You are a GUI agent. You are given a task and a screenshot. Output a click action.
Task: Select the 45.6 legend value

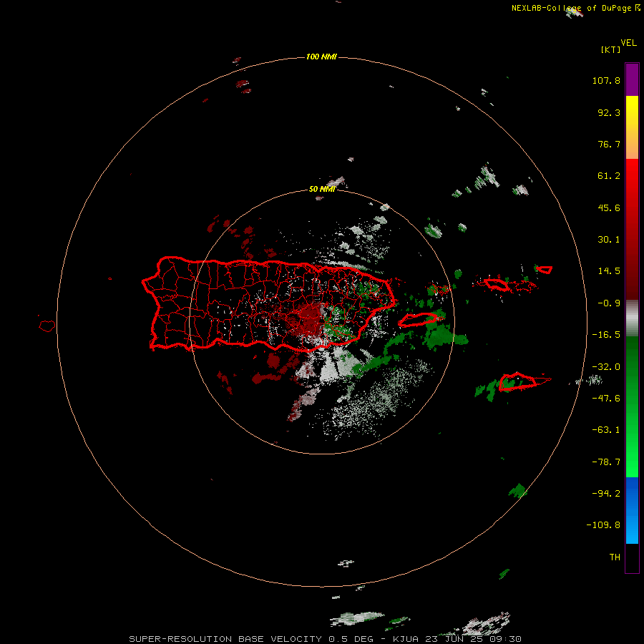pyautogui.click(x=609, y=208)
